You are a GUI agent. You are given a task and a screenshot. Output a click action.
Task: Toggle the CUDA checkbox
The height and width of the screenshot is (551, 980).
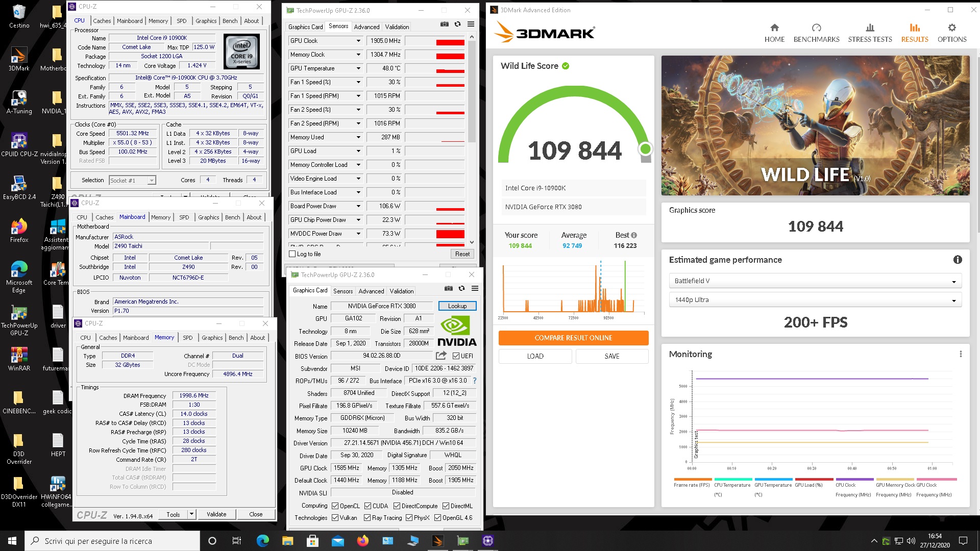coord(367,506)
